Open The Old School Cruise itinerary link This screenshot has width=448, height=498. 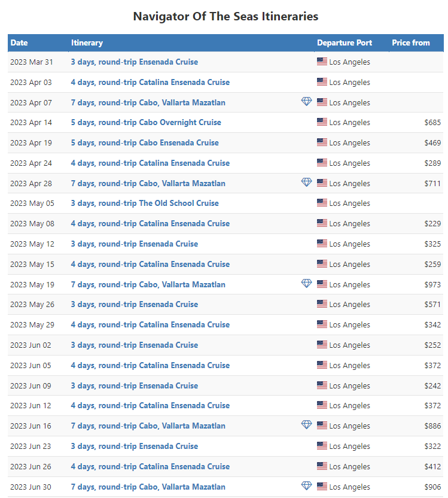click(x=145, y=203)
